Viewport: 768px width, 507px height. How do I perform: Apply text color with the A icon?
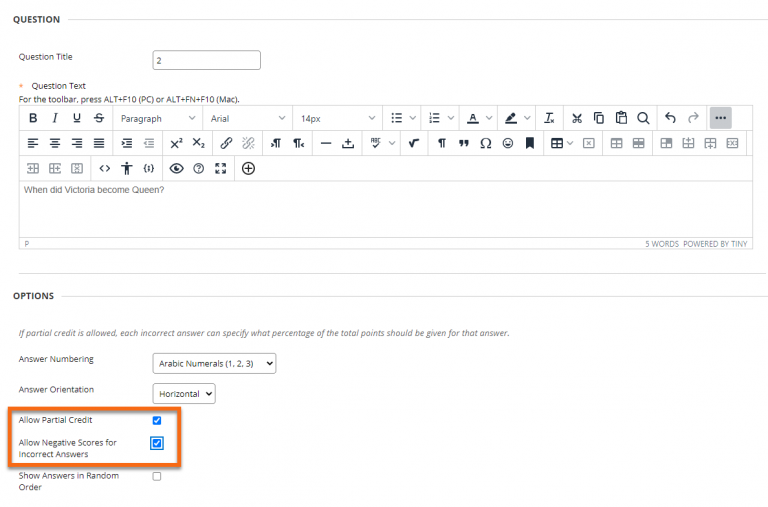pos(473,118)
